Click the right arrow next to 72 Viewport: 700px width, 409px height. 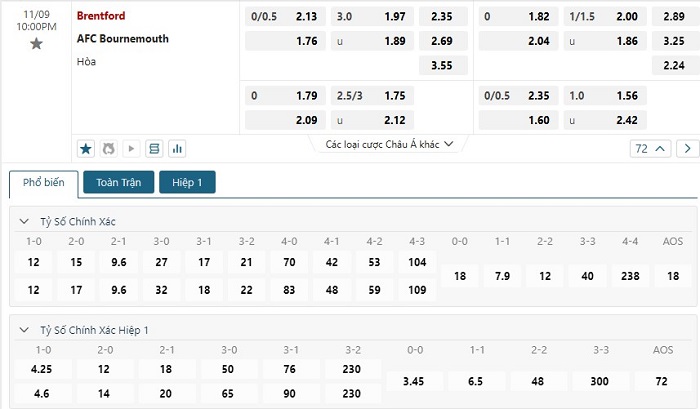pyautogui.click(x=687, y=148)
